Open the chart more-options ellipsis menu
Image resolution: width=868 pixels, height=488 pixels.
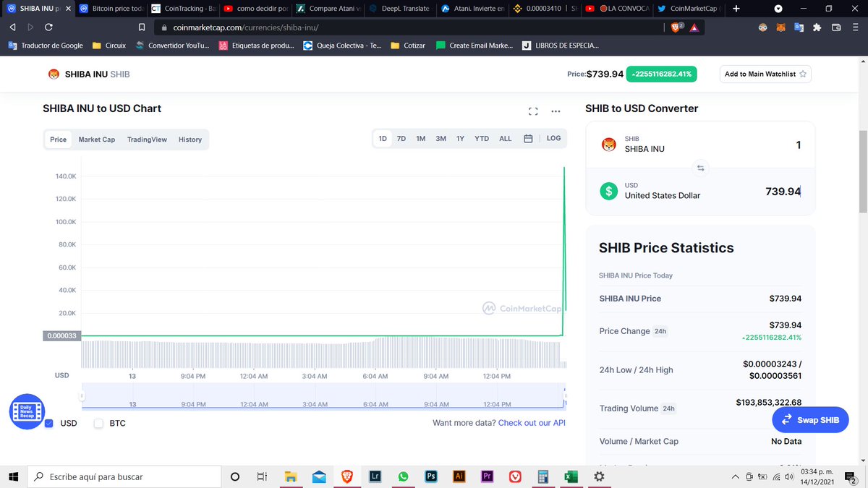(556, 111)
